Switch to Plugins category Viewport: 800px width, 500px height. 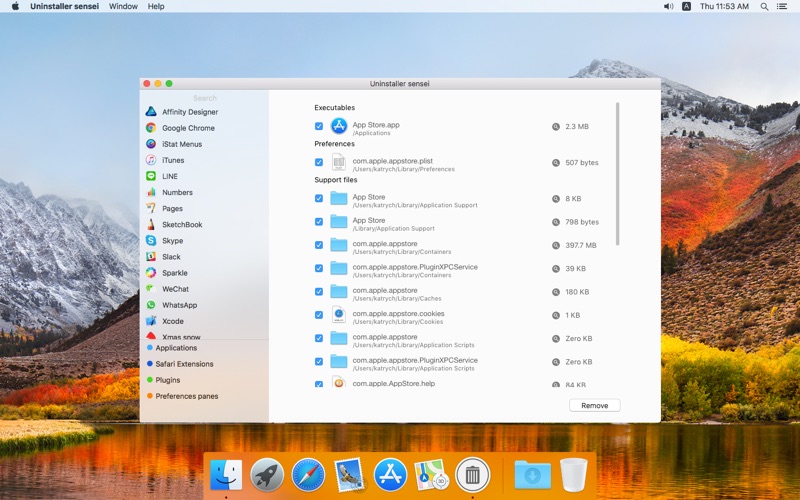tap(168, 380)
